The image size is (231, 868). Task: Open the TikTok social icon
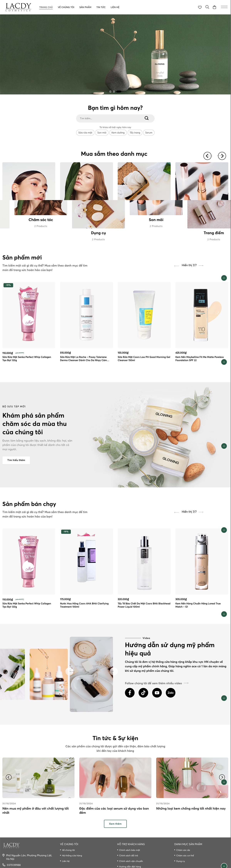[x=143, y=693]
